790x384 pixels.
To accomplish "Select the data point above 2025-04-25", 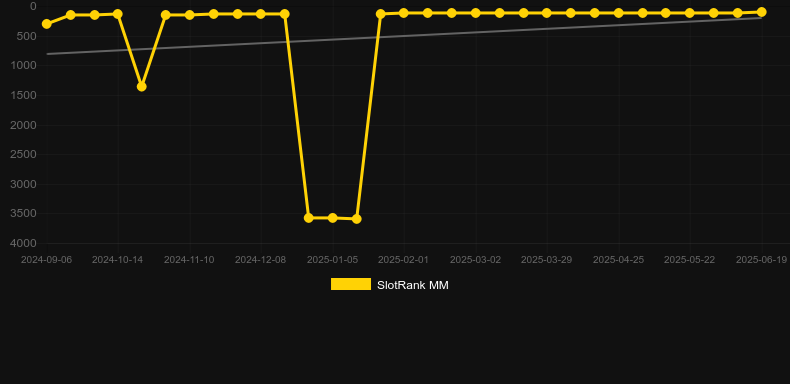I will (619, 13).
